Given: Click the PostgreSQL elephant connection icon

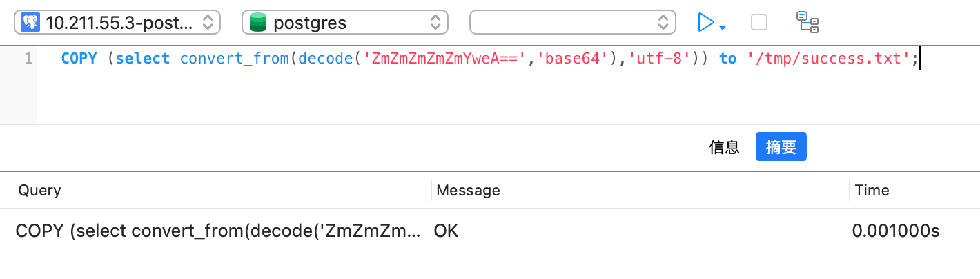Looking at the screenshot, I should click(x=30, y=22).
